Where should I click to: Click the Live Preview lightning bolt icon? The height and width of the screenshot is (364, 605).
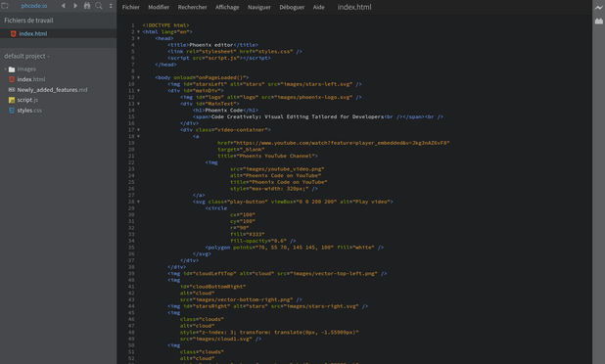coord(598,7)
